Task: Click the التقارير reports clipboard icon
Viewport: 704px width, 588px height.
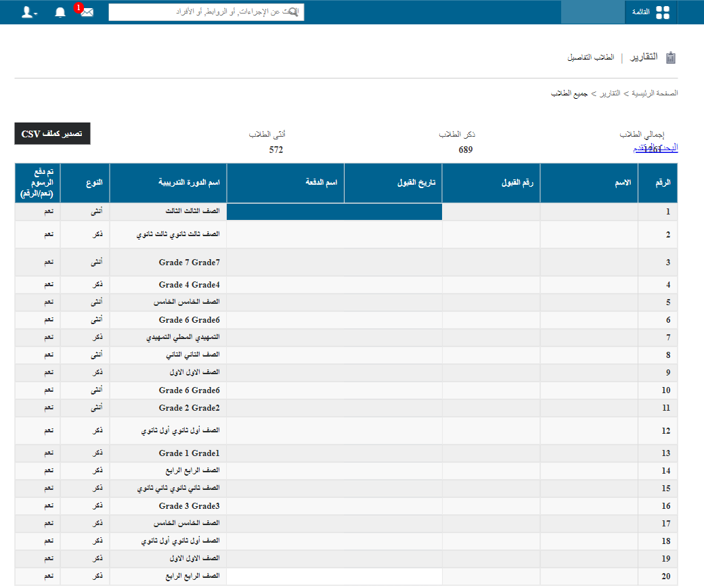Action: [x=670, y=58]
